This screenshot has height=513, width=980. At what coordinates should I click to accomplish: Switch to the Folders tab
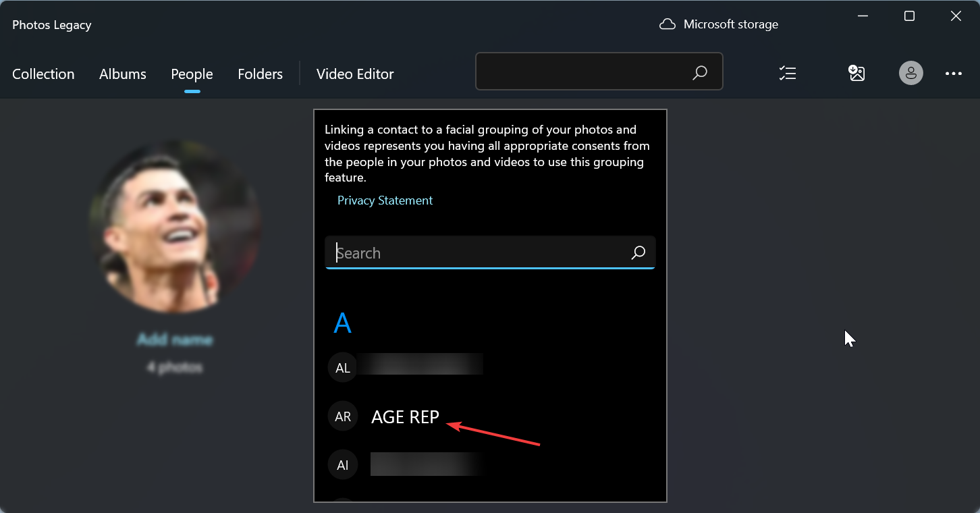[x=260, y=74]
